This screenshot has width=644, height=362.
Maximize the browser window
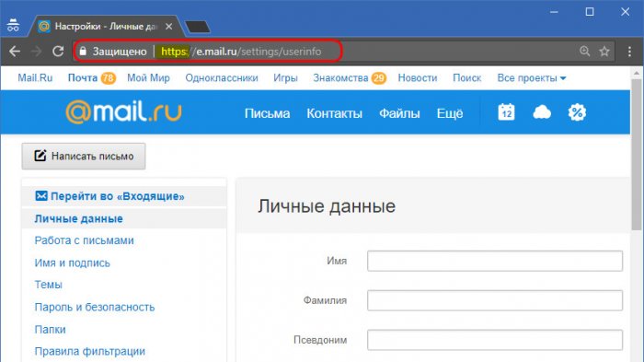pyautogui.click(x=590, y=12)
